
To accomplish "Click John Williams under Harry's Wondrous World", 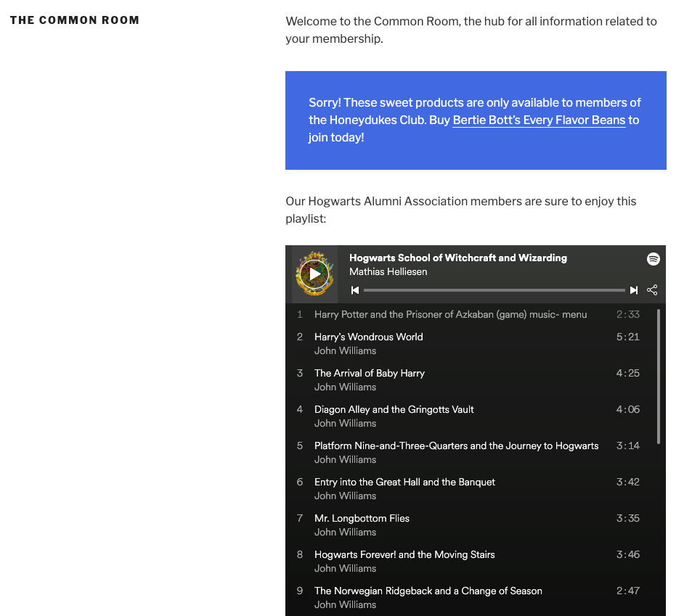I will (345, 351).
